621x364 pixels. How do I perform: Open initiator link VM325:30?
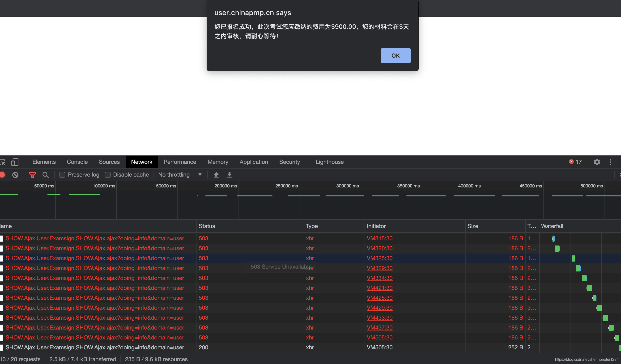pyautogui.click(x=379, y=258)
